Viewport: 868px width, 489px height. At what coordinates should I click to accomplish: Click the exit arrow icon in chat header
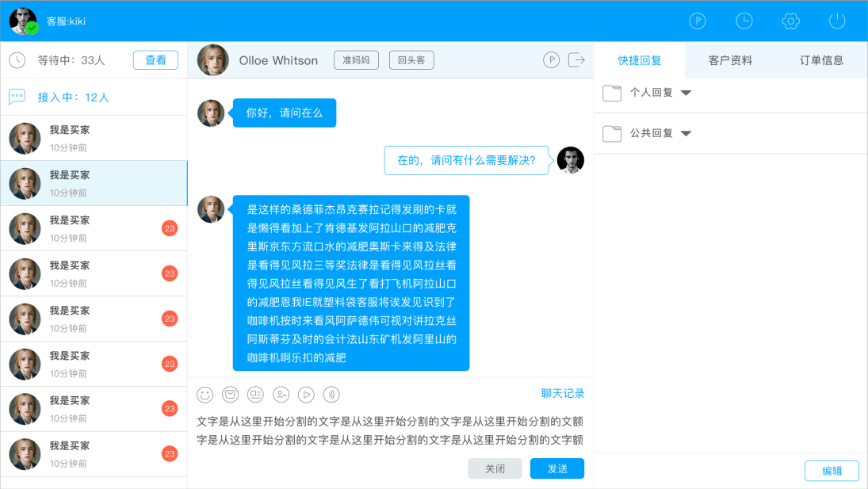[x=577, y=60]
